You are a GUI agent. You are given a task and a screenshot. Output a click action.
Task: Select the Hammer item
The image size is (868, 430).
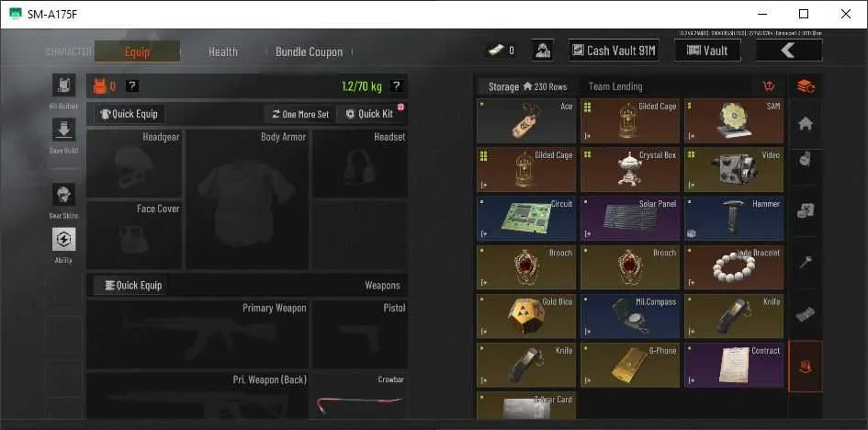(734, 219)
